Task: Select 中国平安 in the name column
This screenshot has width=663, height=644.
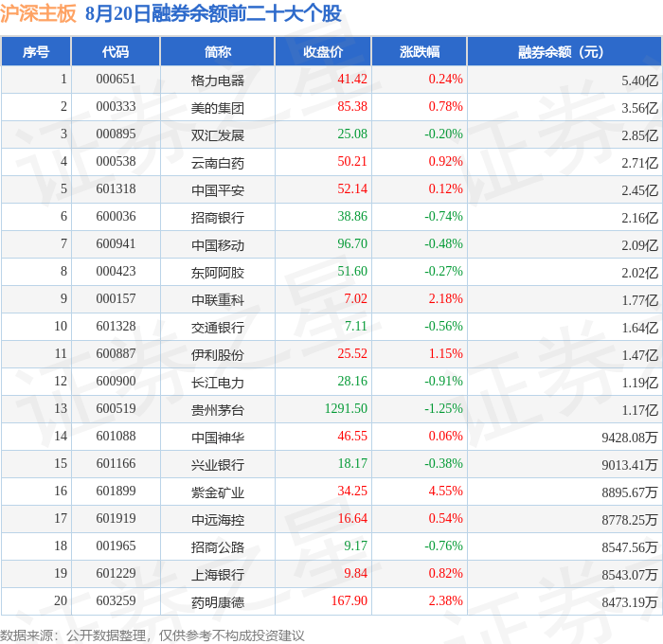Action: coord(217,189)
